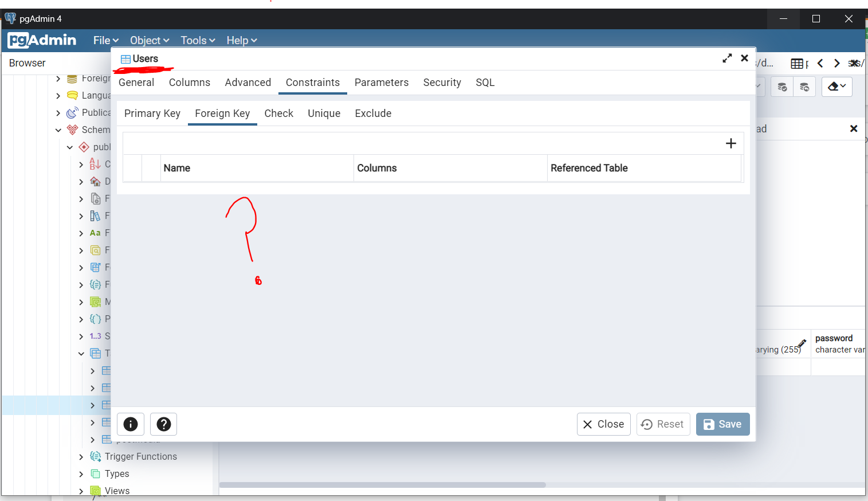Open the eraser clear dropdown in query toolbar
Viewport: 868px width, 501px height.
pos(837,87)
